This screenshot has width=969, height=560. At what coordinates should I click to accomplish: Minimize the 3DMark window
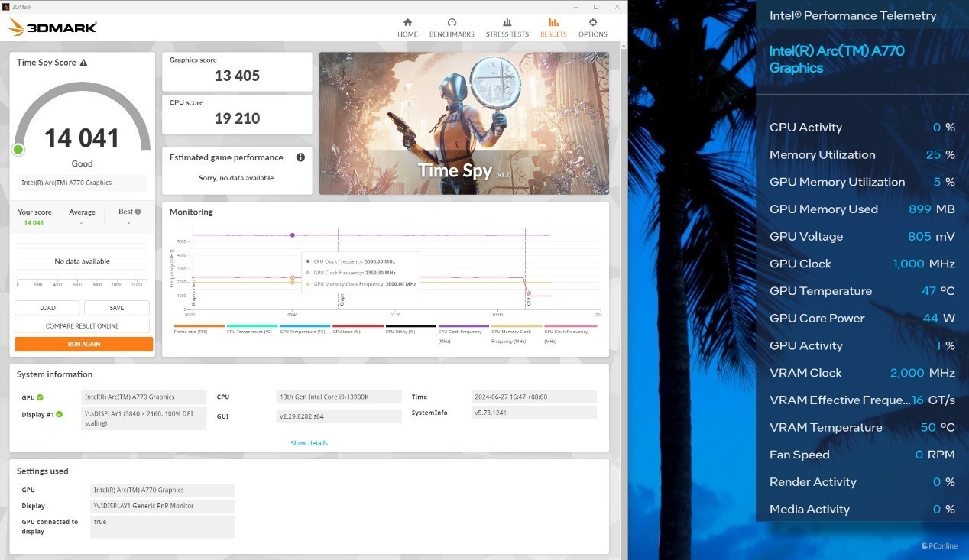575,5
